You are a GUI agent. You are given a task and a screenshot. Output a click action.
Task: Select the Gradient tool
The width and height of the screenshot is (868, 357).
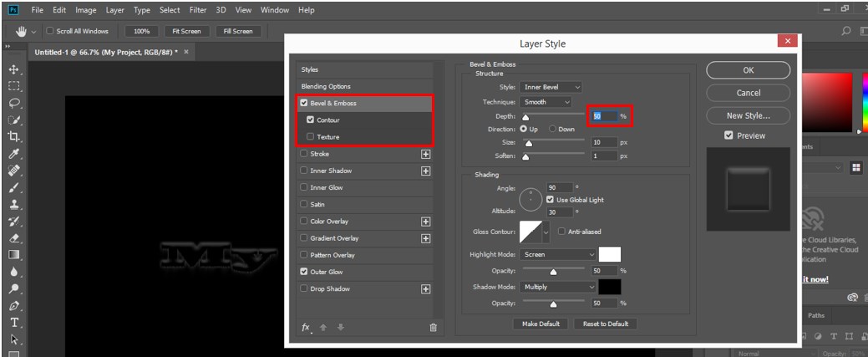tap(14, 255)
